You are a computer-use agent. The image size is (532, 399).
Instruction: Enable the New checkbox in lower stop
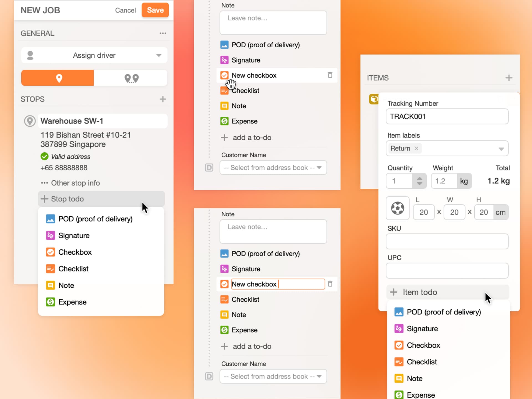click(x=225, y=284)
